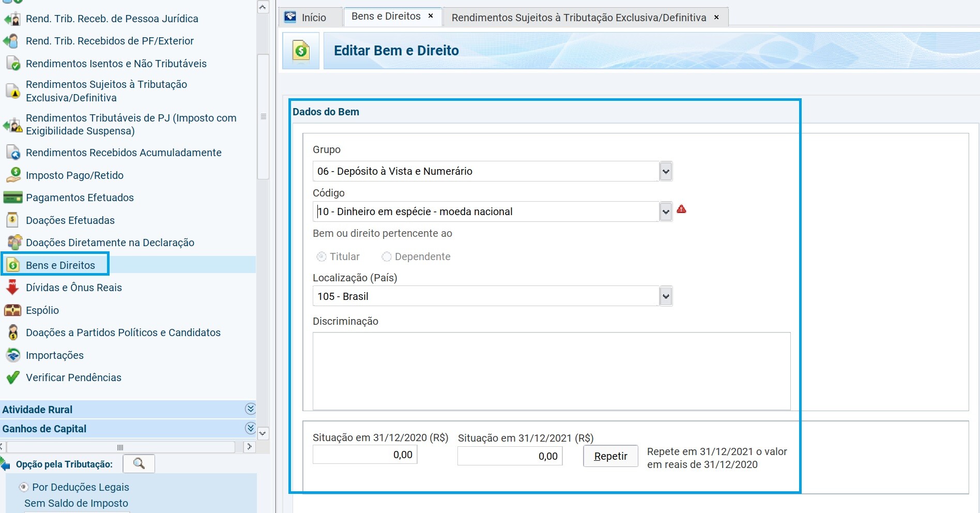980x513 pixels.
Task: Click the red arrow Dívidas e Ônus Reais icon
Action: (x=13, y=288)
